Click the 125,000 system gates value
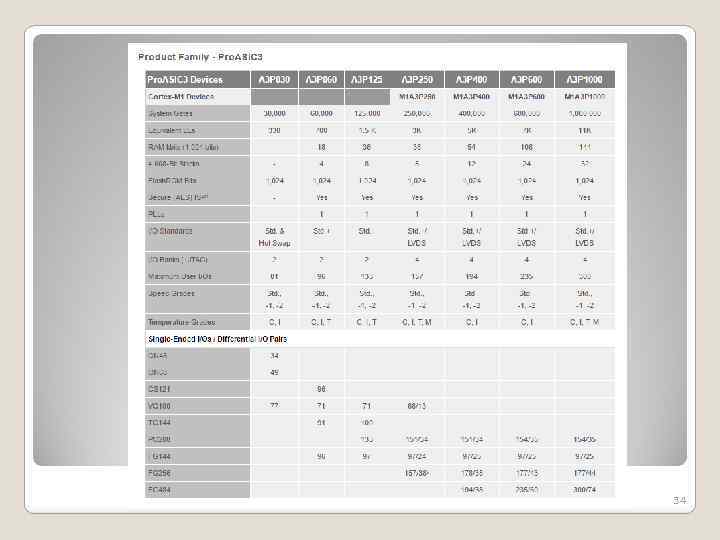Image resolution: width=720 pixels, height=540 pixels. click(367, 113)
